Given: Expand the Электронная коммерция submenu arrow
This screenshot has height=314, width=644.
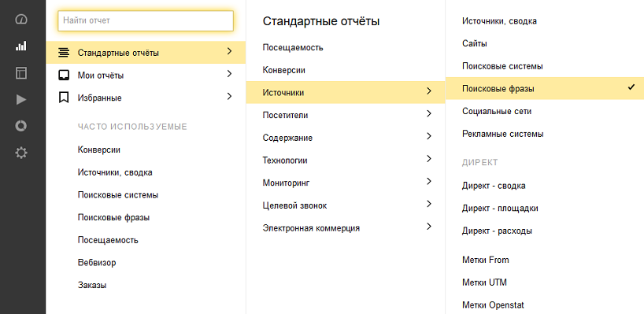Looking at the screenshot, I should (429, 227).
